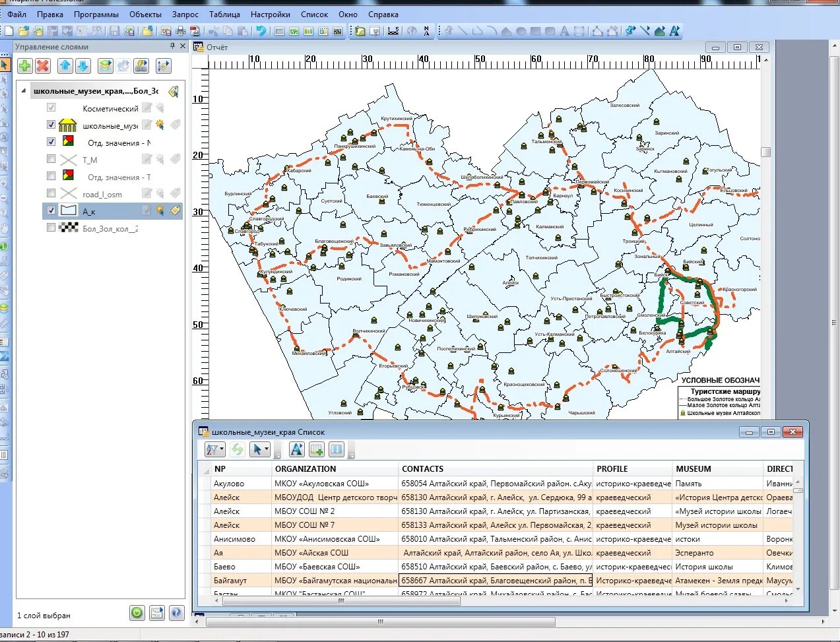Click the label tag icon on A_к layer
This screenshot has height=642, width=840.
pos(175,210)
